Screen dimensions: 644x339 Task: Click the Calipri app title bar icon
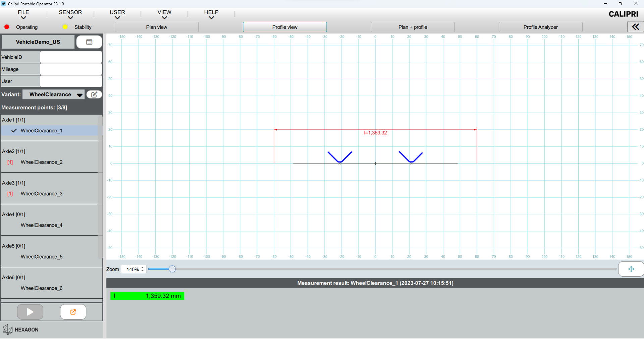tap(4, 4)
